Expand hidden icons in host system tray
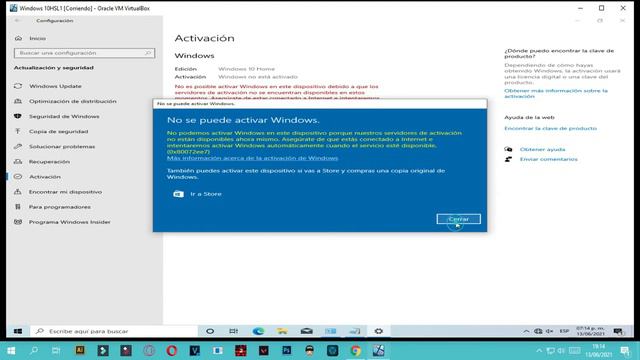This screenshot has width=640, height=360. pyautogui.click(x=539, y=351)
